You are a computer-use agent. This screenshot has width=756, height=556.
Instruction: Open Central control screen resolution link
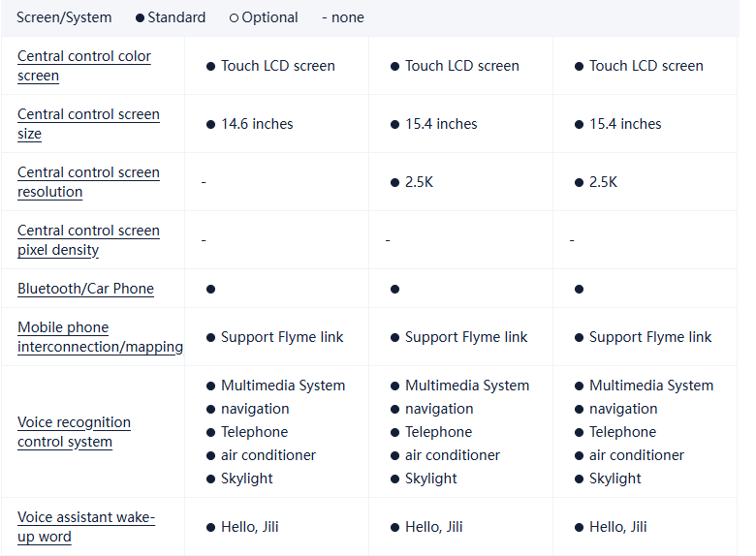coord(88,182)
